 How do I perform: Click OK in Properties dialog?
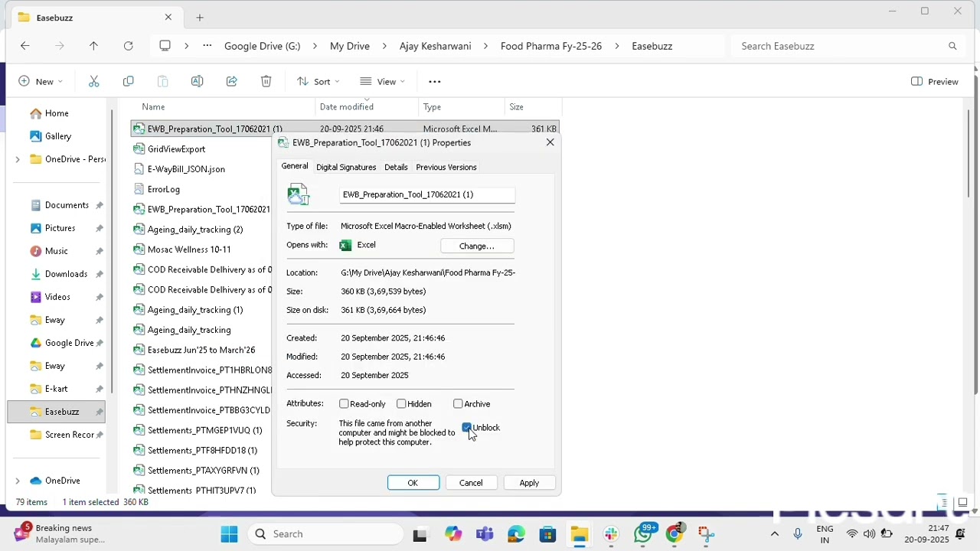[x=413, y=483]
